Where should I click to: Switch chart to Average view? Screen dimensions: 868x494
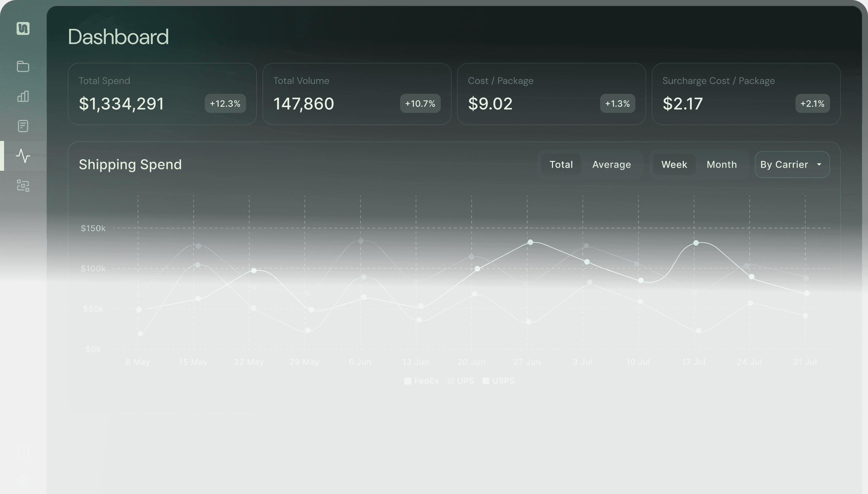click(611, 165)
